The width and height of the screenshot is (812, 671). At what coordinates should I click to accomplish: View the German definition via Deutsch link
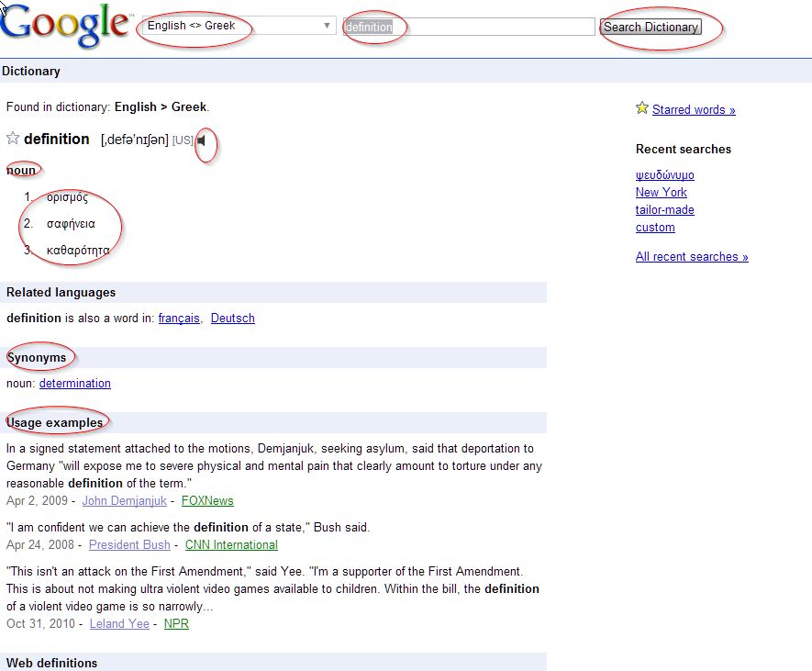click(x=232, y=318)
